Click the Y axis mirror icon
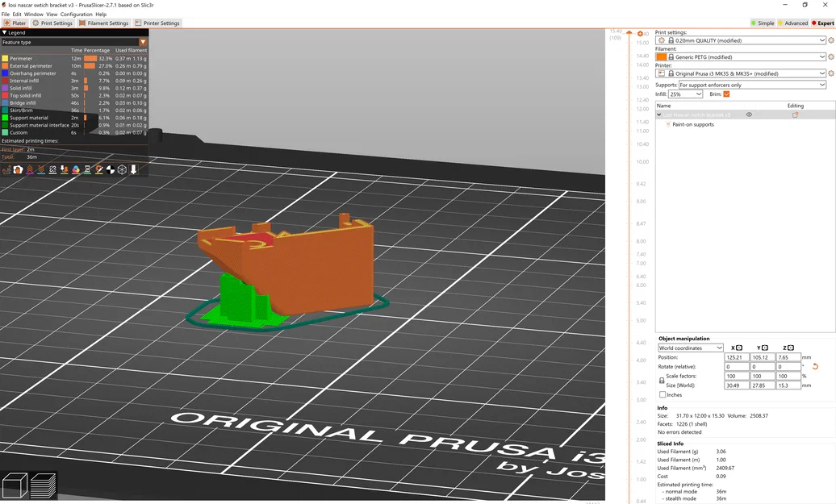 tap(764, 348)
